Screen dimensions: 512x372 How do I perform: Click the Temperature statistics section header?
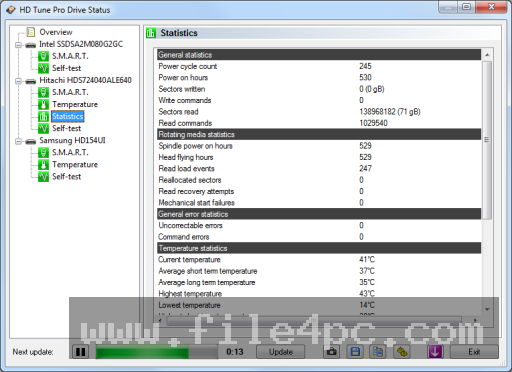click(x=319, y=248)
